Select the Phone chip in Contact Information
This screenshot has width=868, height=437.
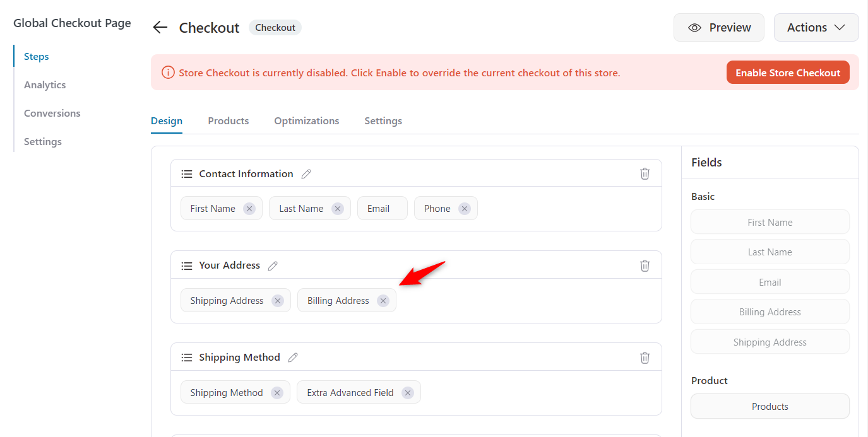446,209
